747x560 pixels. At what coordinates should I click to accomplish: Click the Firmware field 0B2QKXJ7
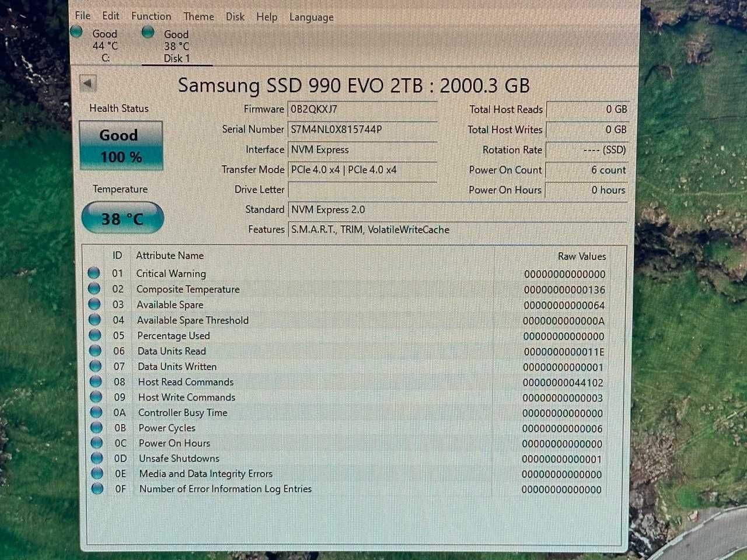click(x=362, y=109)
